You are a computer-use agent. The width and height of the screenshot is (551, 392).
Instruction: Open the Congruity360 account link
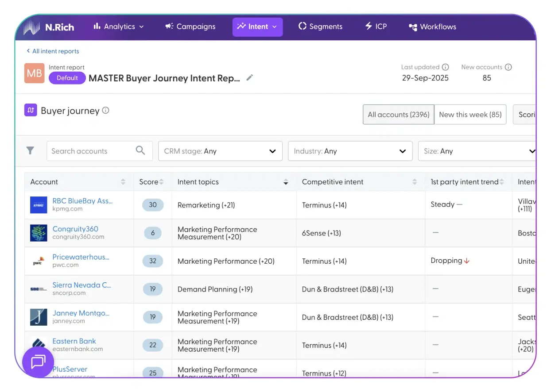point(75,229)
